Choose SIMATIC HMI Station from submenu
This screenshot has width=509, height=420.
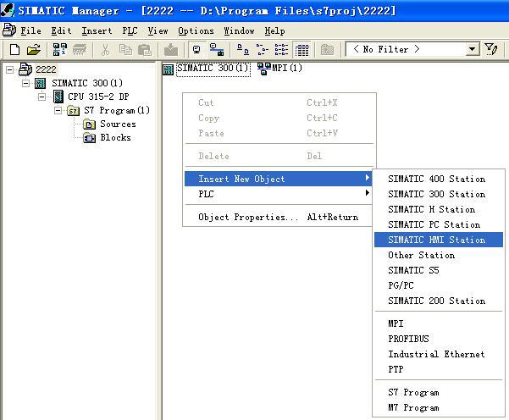436,240
